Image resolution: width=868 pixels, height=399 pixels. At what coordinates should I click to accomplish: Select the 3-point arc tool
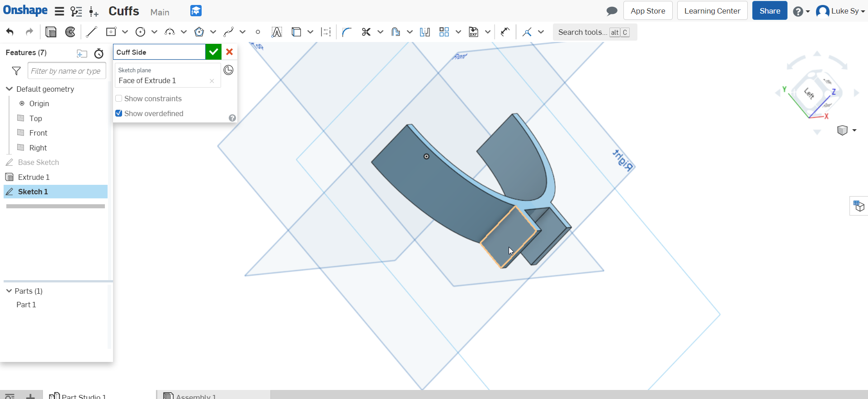point(170,32)
